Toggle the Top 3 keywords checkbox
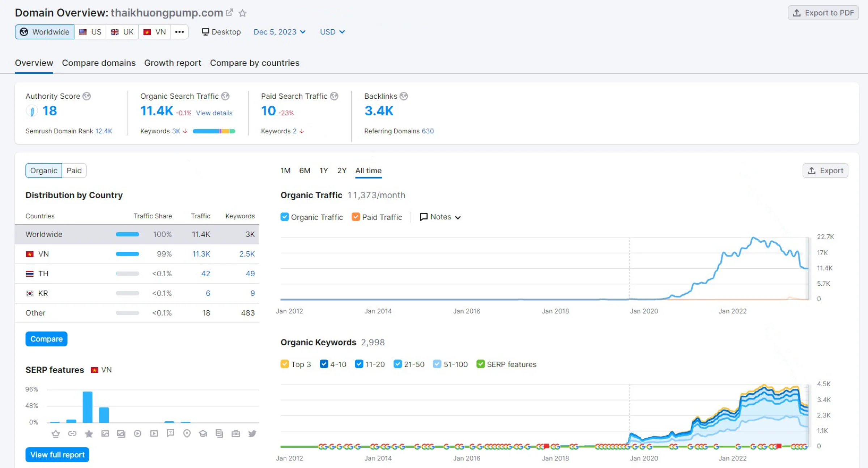Image resolution: width=868 pixels, height=468 pixels. click(x=285, y=364)
